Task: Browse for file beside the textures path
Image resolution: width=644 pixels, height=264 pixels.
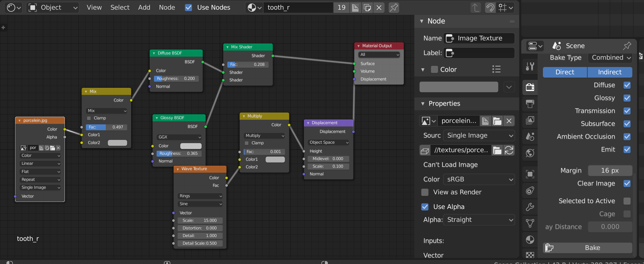Action: tap(497, 150)
